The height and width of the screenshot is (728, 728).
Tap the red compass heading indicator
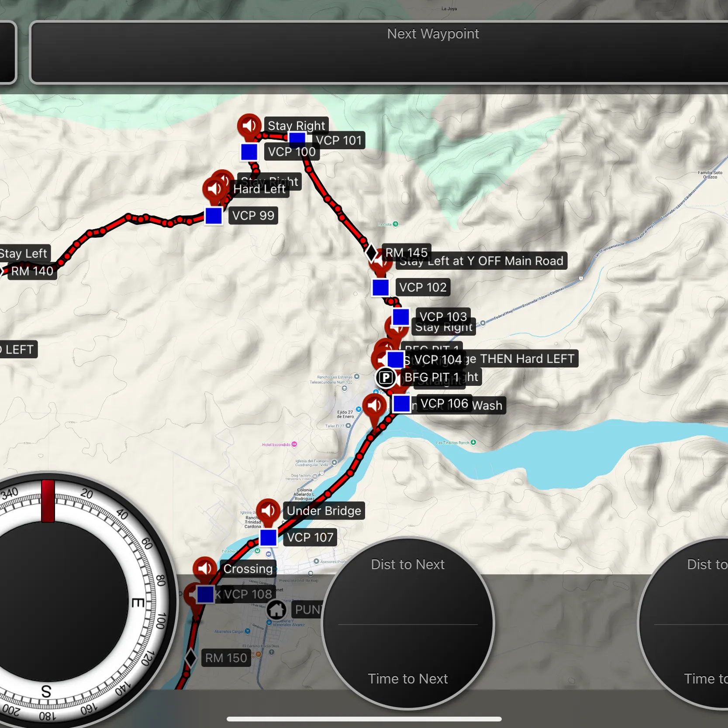[48, 501]
